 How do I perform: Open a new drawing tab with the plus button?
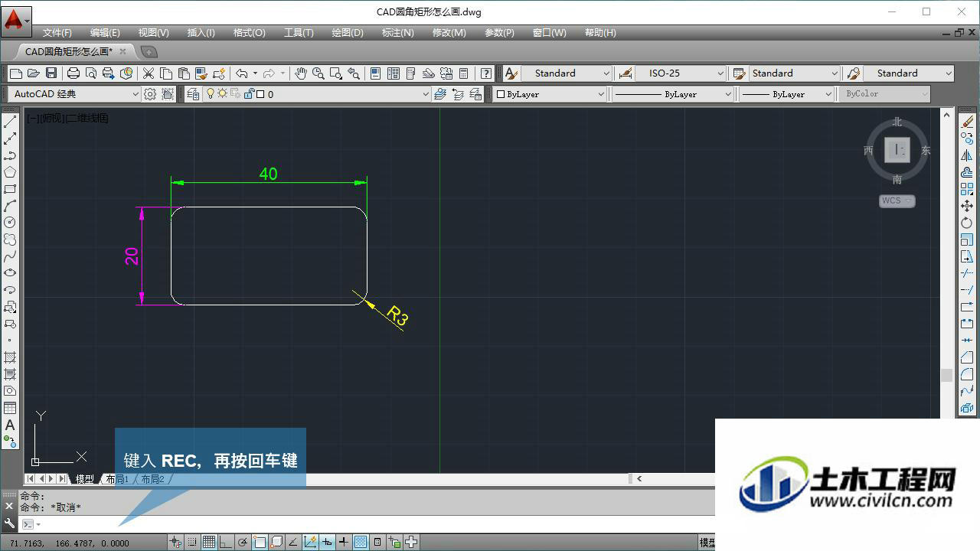coord(149,52)
